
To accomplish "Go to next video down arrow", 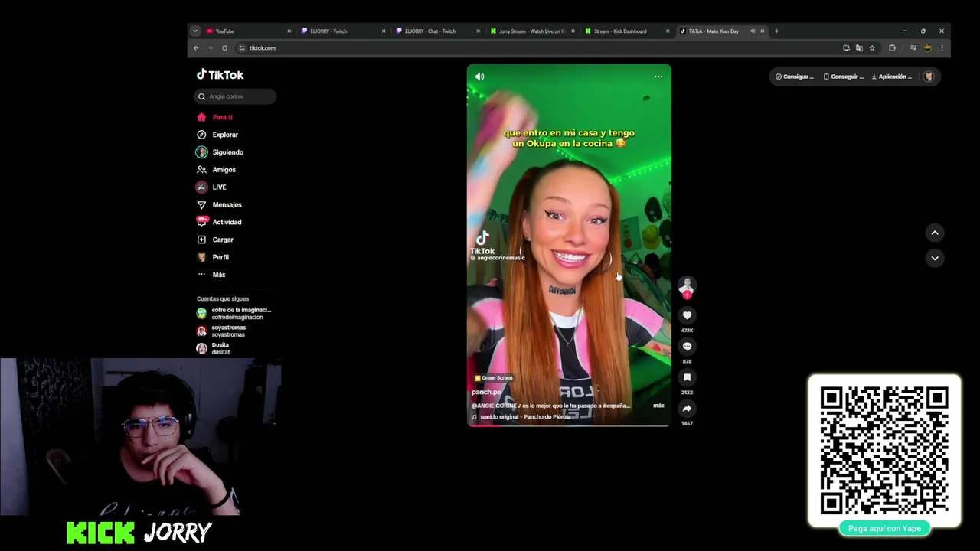I will pos(935,258).
